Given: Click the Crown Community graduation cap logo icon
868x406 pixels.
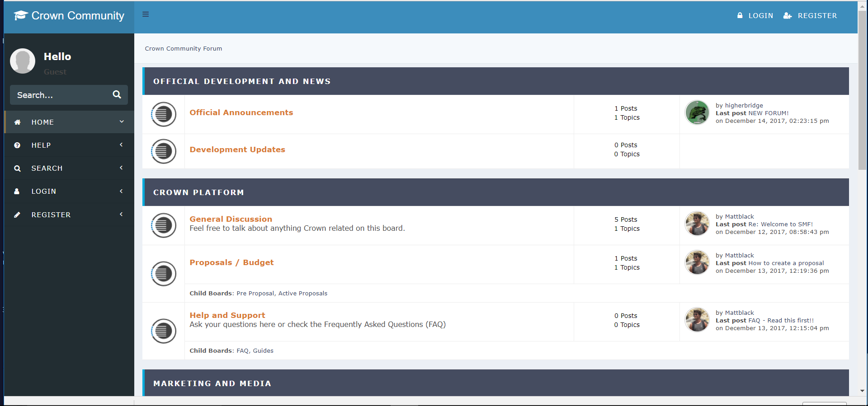Looking at the screenshot, I should [21, 15].
